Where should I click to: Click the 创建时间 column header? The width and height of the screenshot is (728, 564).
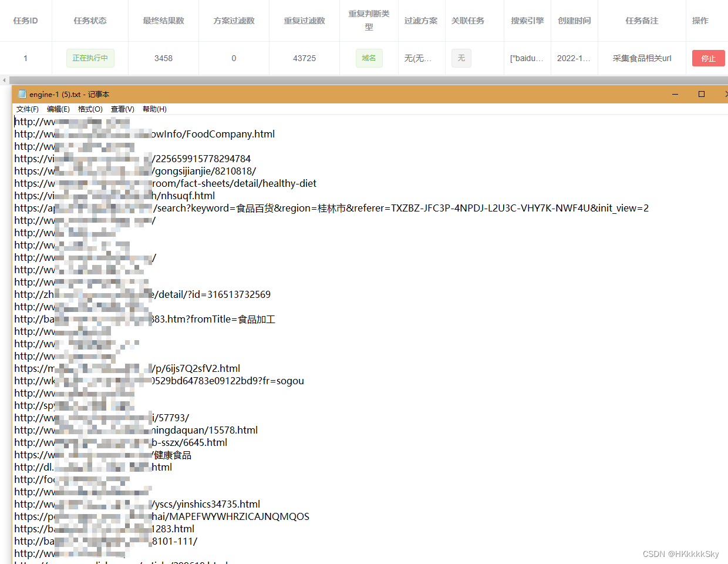pyautogui.click(x=574, y=21)
